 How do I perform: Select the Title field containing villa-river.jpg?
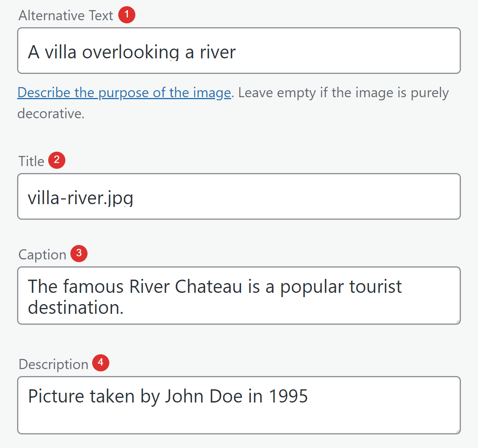(x=238, y=196)
